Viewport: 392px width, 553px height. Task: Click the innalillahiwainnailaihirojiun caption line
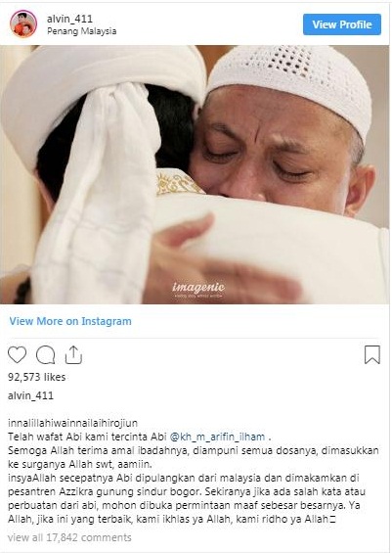point(73,423)
